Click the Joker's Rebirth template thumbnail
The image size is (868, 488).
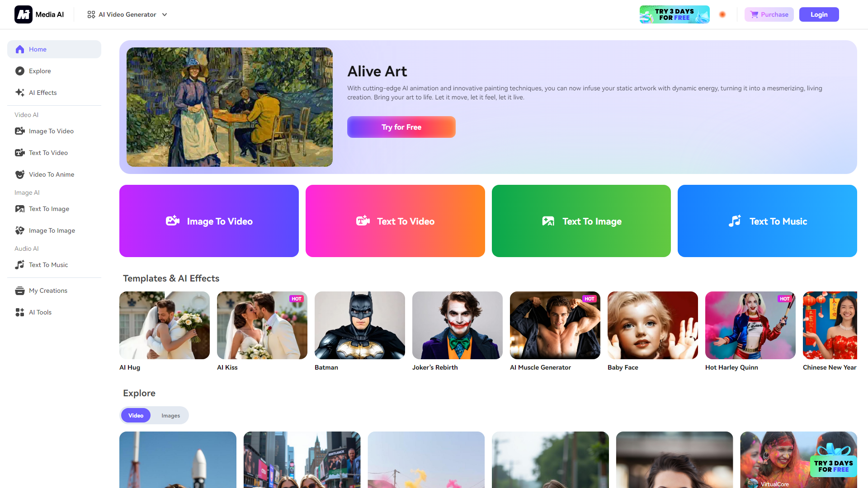[457, 325]
